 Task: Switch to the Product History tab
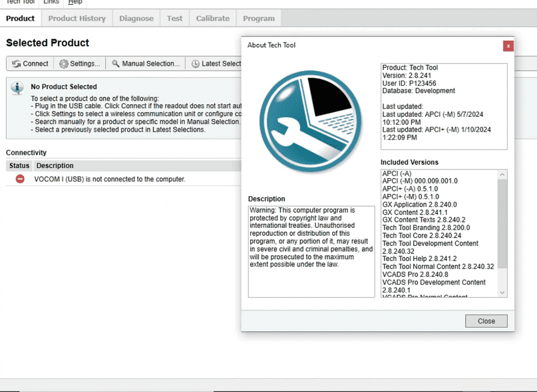coord(77,18)
